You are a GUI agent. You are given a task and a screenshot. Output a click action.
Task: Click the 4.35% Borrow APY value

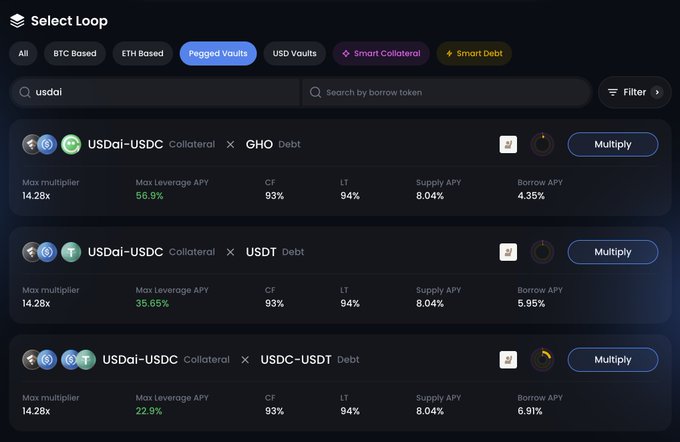531,196
